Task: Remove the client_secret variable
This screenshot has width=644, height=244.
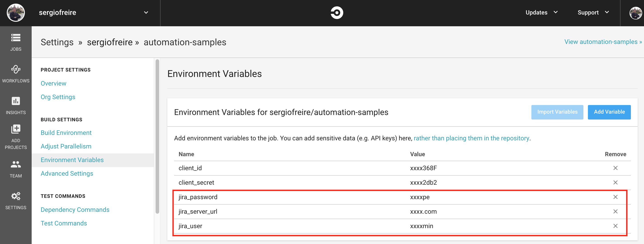Action: pyautogui.click(x=615, y=182)
